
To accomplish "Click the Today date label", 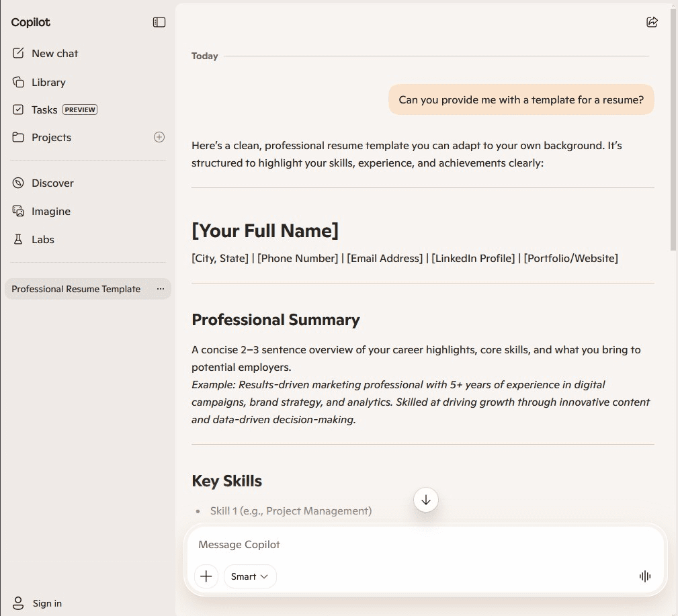I will (204, 56).
